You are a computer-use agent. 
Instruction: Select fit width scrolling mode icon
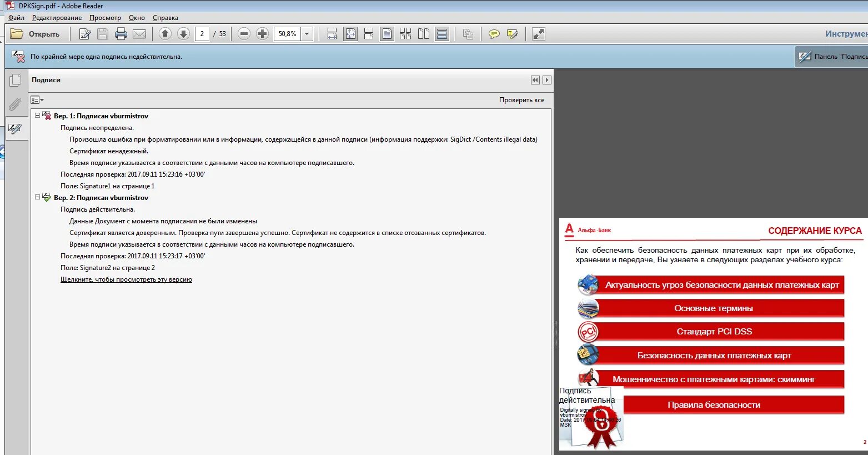pyautogui.click(x=332, y=34)
